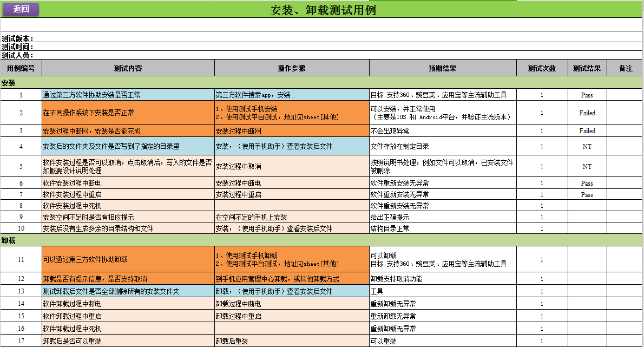Select the 测试时间 label cell
Image resolution: width=644 pixels, height=347 pixels.
pos(17,47)
